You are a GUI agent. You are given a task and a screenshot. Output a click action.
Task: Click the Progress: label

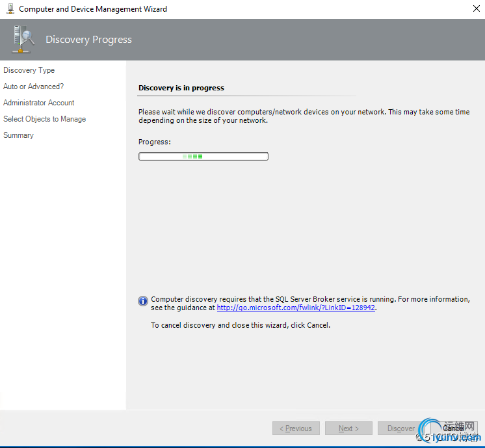tap(155, 142)
